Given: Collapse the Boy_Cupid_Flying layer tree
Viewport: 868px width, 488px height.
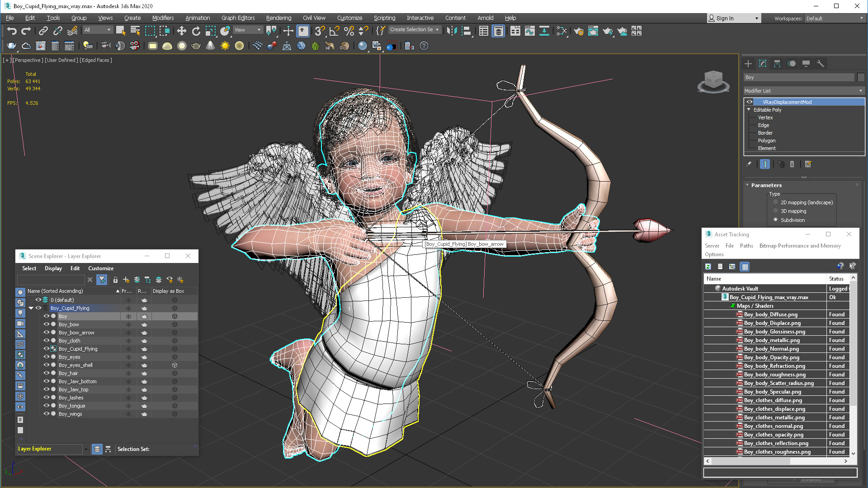Looking at the screenshot, I should [x=31, y=308].
